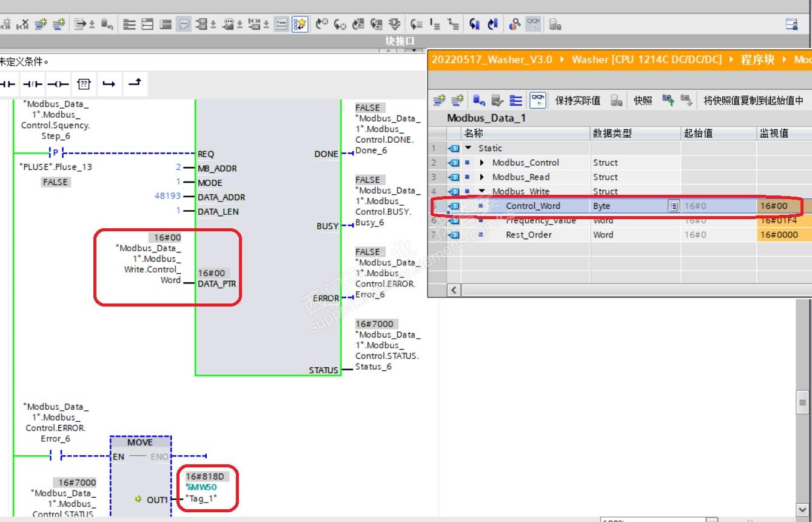Click the first add-row star icon in DB toolbar
812x522 pixels.
440,100
